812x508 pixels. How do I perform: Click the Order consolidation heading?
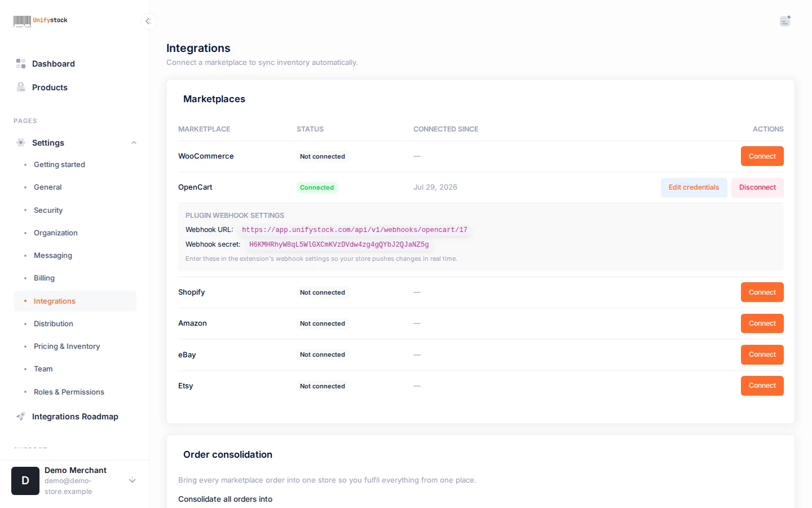point(228,455)
